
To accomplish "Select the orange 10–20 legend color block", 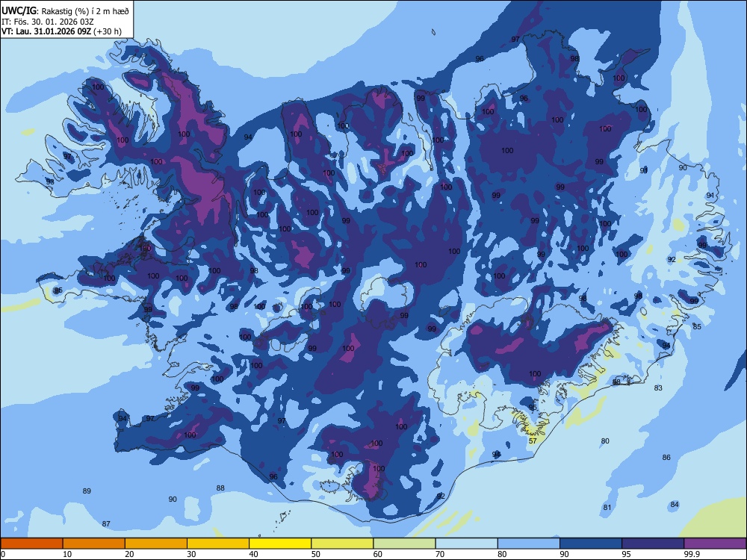I will click(x=94, y=544).
